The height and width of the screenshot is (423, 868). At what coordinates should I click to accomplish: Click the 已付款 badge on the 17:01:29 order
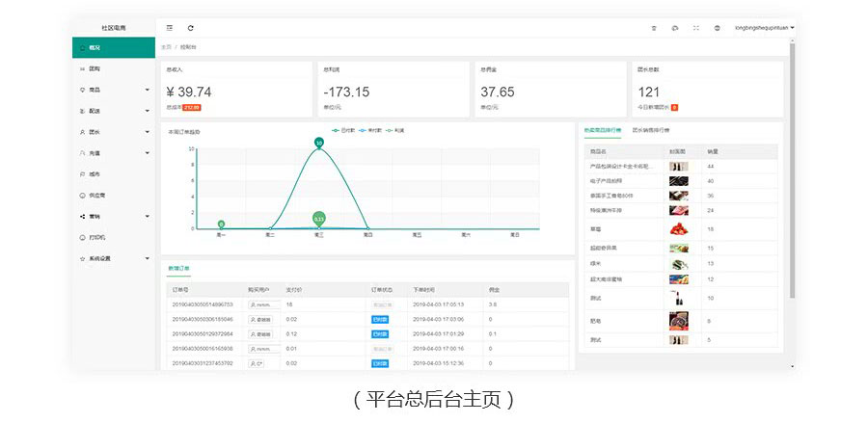coord(380,334)
